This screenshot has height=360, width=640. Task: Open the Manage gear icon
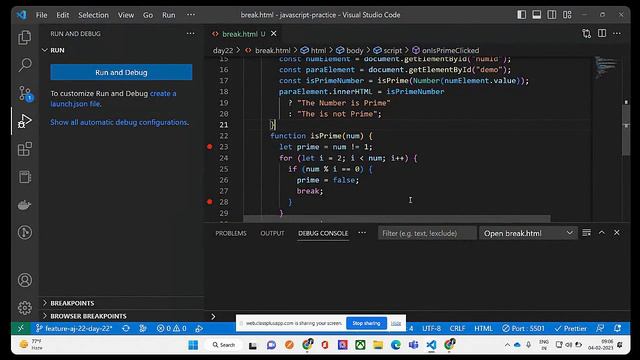25,308
